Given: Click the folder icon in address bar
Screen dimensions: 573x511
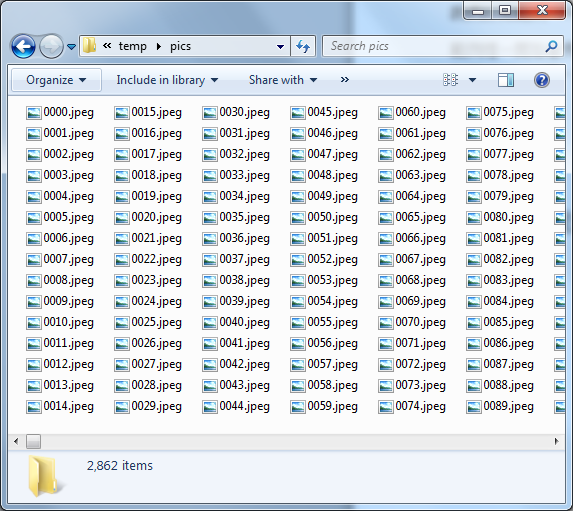Looking at the screenshot, I should pyautogui.click(x=90, y=46).
